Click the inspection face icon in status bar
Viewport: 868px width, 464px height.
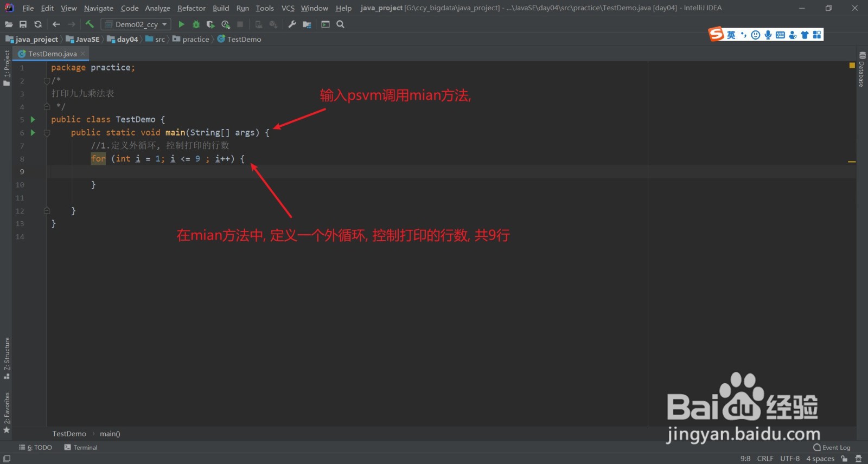pyautogui.click(x=858, y=459)
